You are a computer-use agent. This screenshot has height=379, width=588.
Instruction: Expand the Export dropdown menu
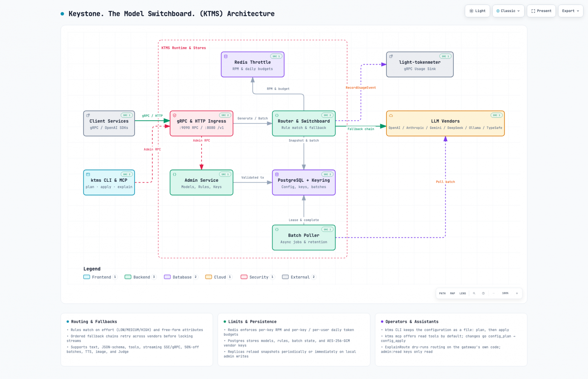[571, 11]
